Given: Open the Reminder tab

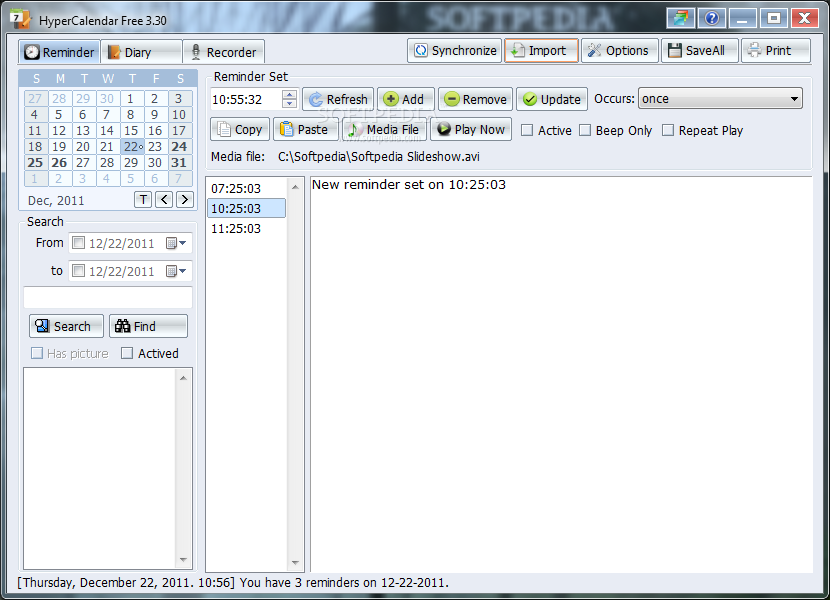Looking at the screenshot, I should pos(60,52).
